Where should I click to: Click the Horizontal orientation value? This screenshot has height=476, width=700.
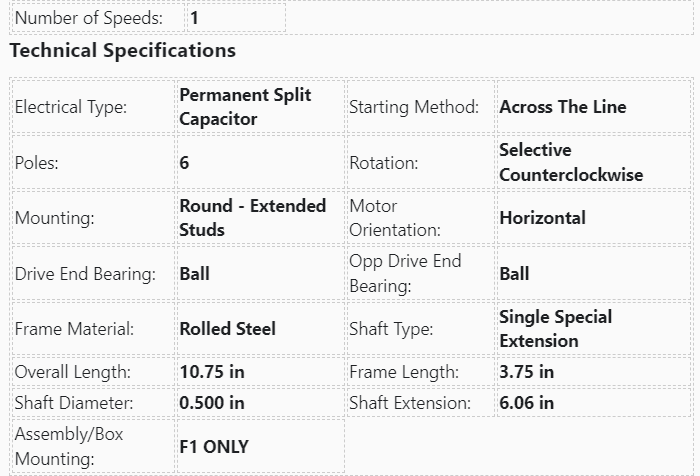click(x=543, y=218)
